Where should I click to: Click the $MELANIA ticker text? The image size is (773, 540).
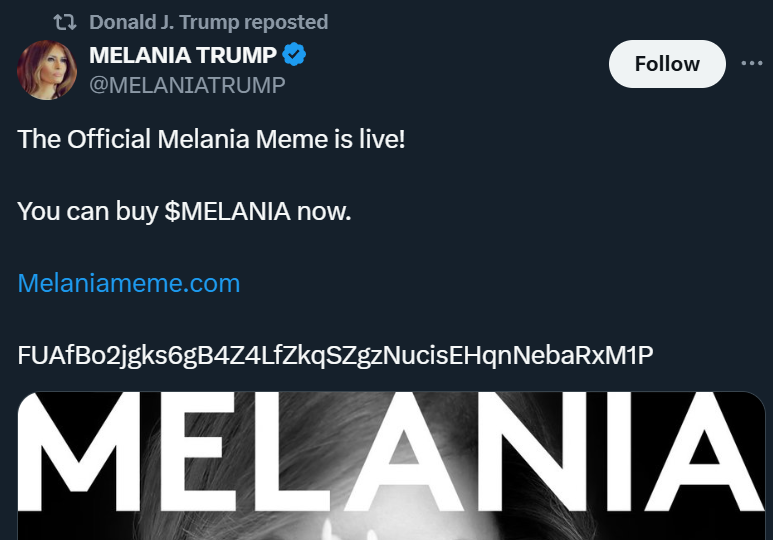(227, 211)
